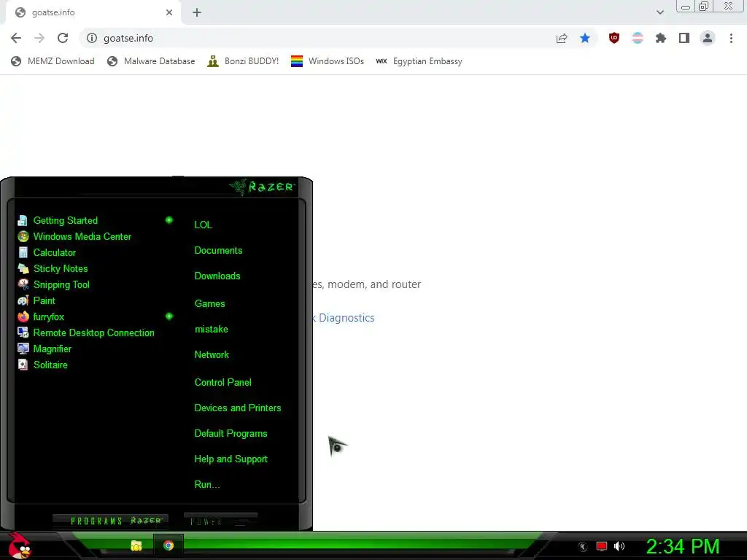Open the volume speaker tray icon
The image size is (747, 560).
619,546
